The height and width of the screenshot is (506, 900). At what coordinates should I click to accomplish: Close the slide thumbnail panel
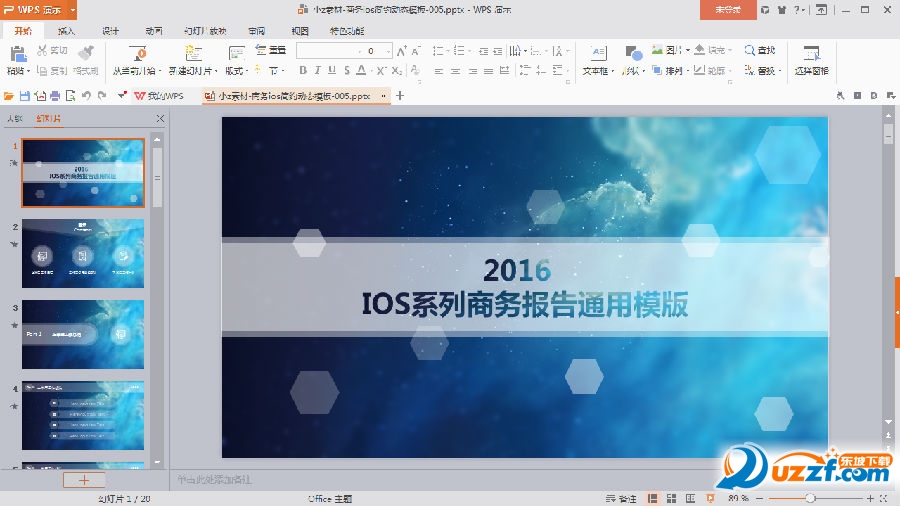pyautogui.click(x=160, y=118)
